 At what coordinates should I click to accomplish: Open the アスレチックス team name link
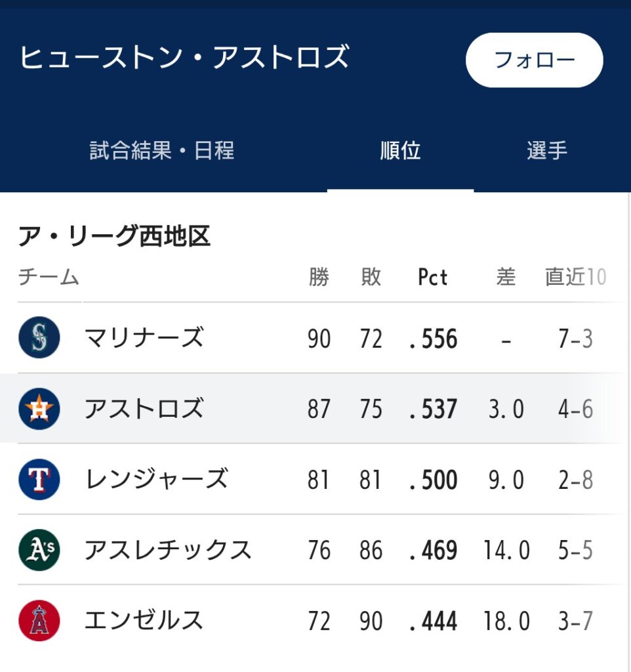point(168,550)
